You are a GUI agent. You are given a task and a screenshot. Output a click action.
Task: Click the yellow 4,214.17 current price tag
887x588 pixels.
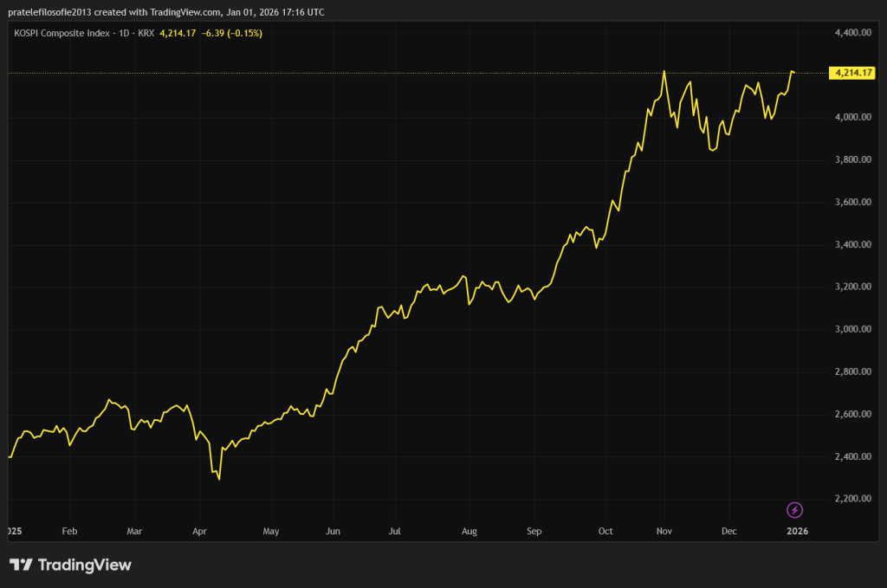[850, 73]
